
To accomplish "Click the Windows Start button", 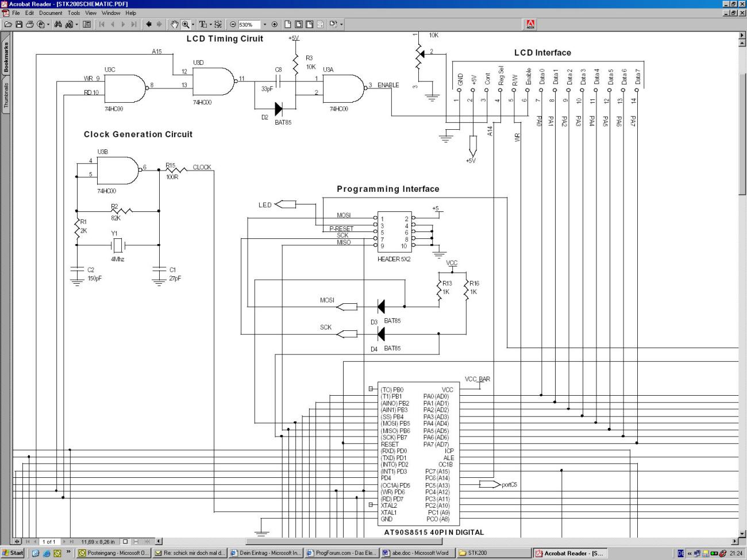I will click(13, 553).
